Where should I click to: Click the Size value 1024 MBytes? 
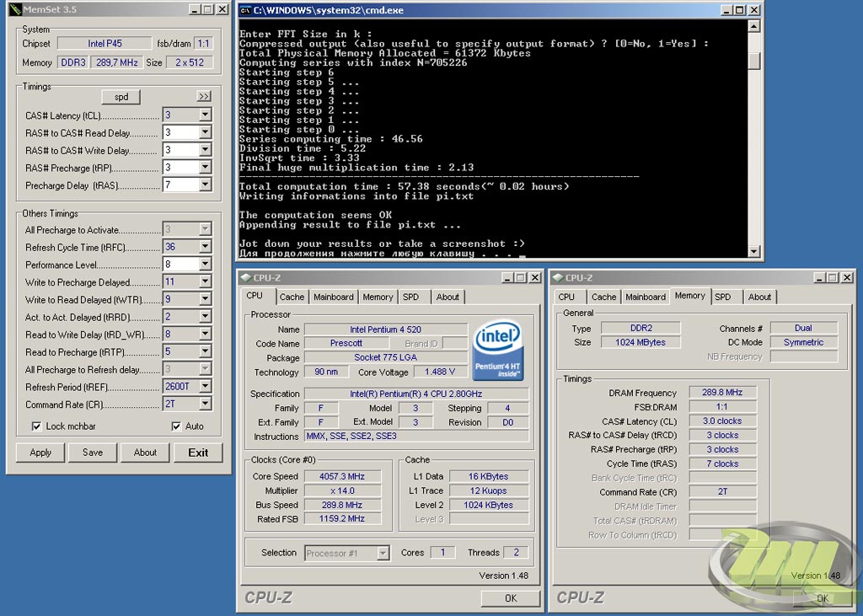pos(641,342)
